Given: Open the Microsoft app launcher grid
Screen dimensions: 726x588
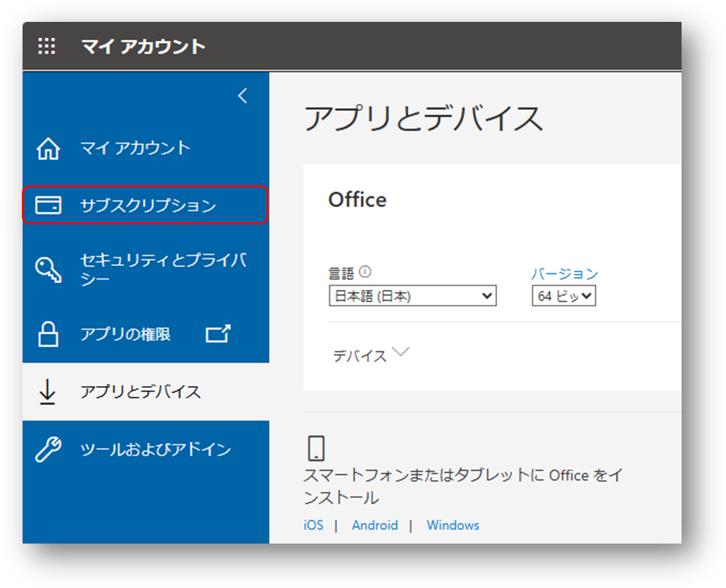Looking at the screenshot, I should coord(46,46).
